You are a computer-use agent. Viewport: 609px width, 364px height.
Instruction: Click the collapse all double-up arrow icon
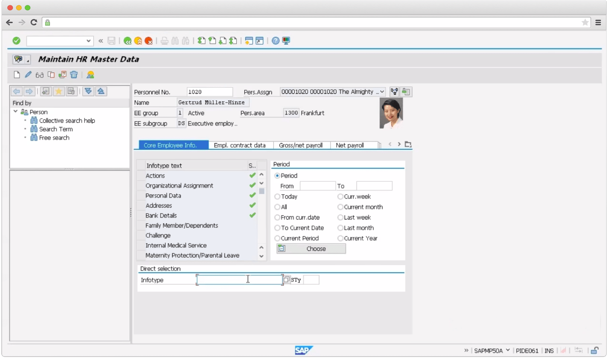101,91
